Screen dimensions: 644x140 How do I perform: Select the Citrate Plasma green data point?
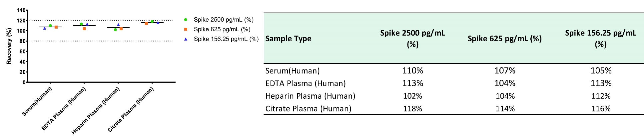[x=152, y=21]
